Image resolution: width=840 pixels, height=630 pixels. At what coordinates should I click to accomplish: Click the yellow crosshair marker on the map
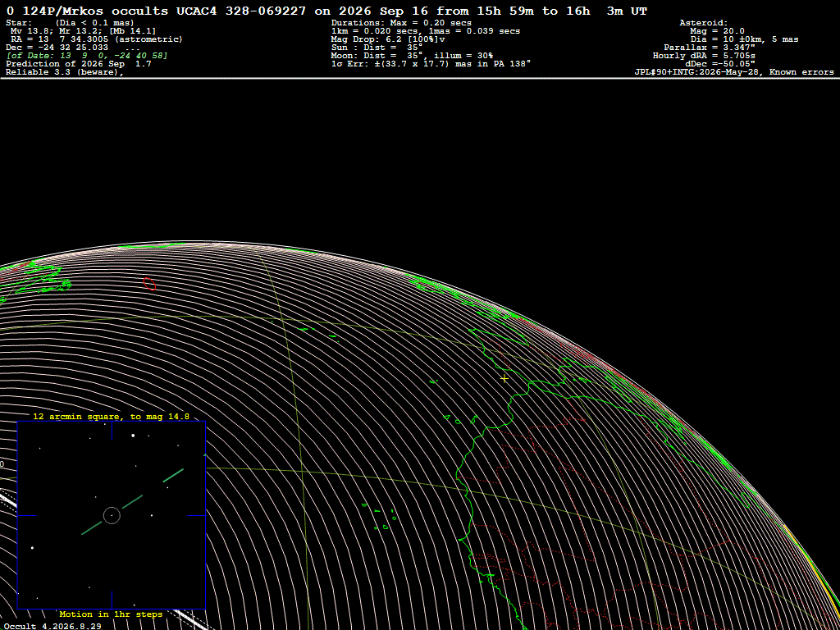click(x=504, y=379)
